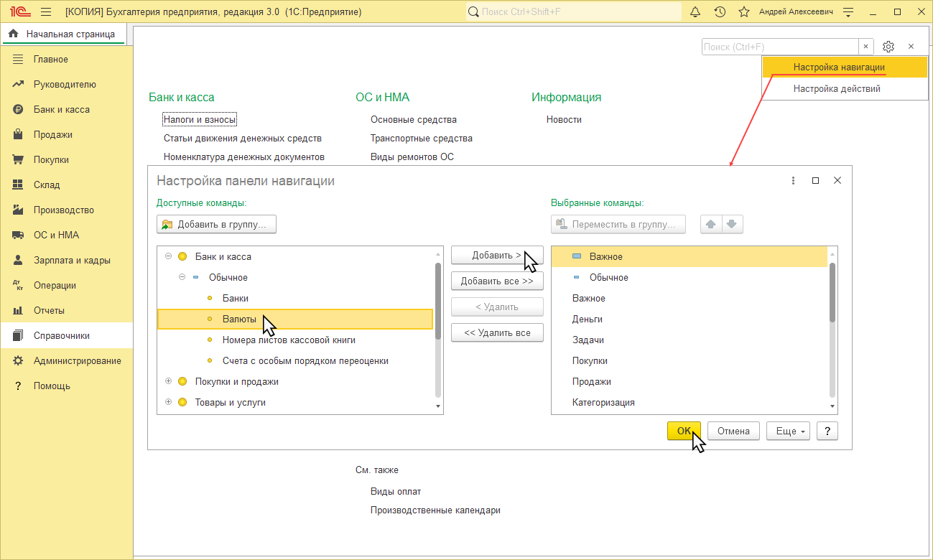The height and width of the screenshot is (560, 933).
Task: Cancel the dialog with Отмена
Action: (x=733, y=431)
